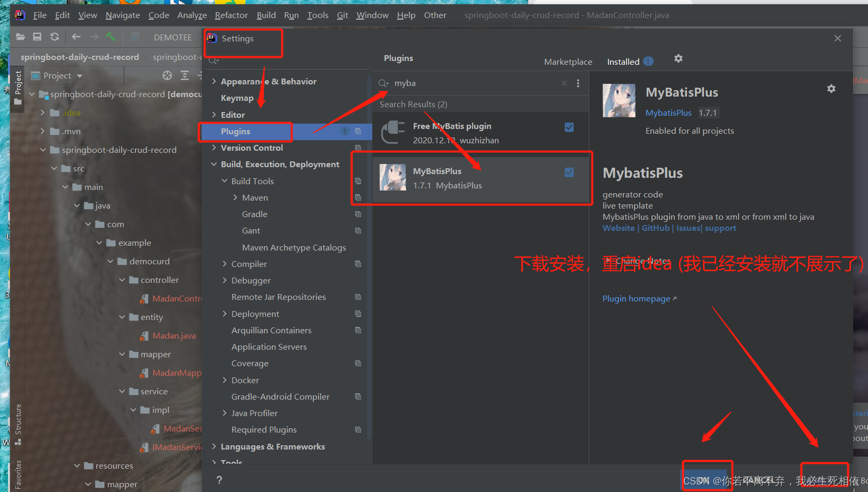
Task: Open the GitHub link for MybatisPlus
Action: (x=656, y=228)
